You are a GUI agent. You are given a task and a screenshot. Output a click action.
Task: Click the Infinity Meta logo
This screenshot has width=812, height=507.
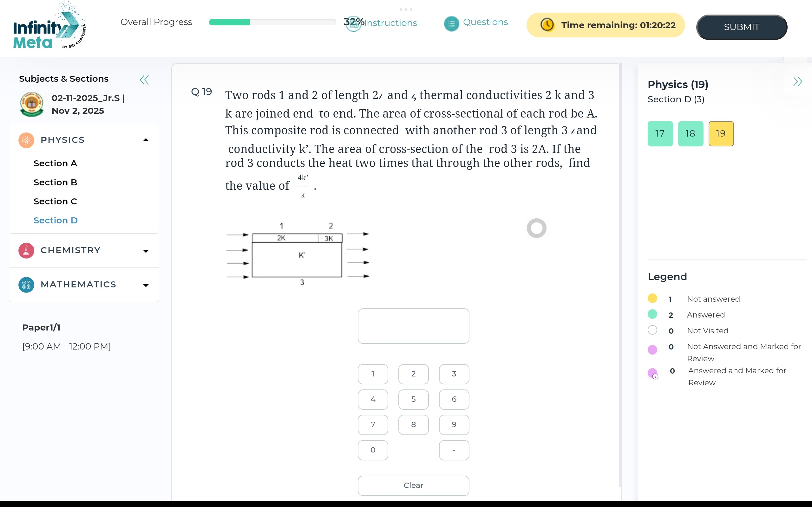(x=49, y=27)
